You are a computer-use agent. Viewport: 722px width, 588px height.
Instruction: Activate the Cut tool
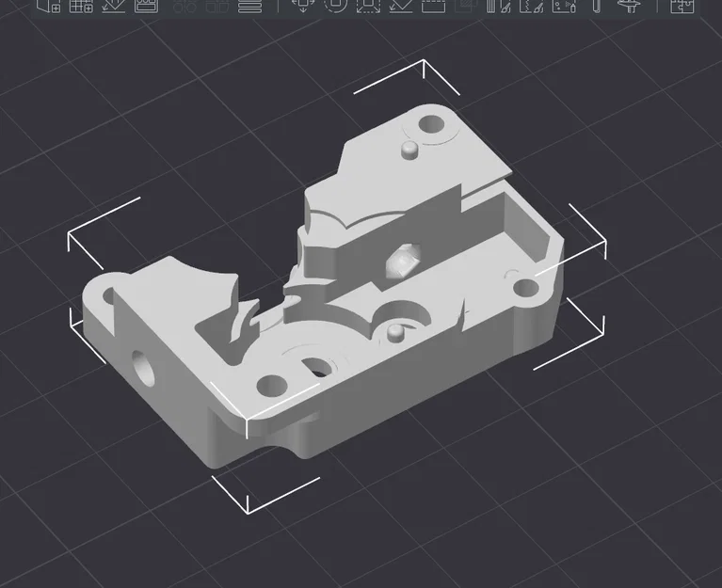433,6
